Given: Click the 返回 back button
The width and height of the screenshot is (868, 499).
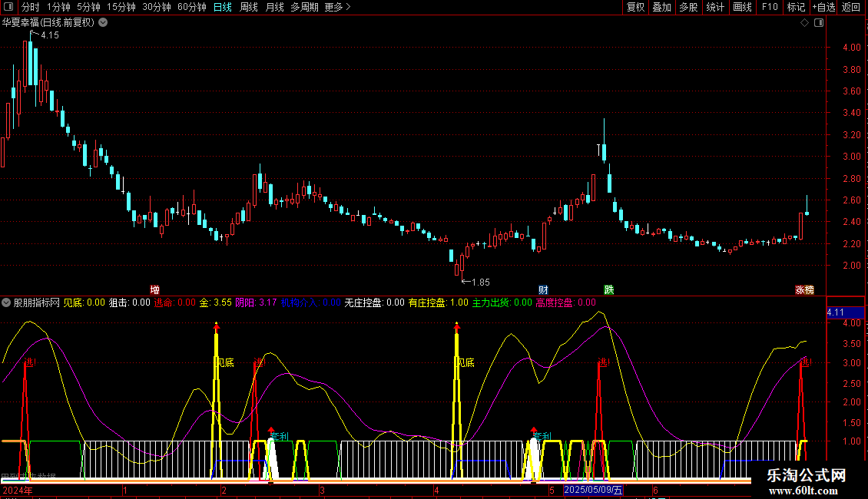Looking at the screenshot, I should click(851, 7).
